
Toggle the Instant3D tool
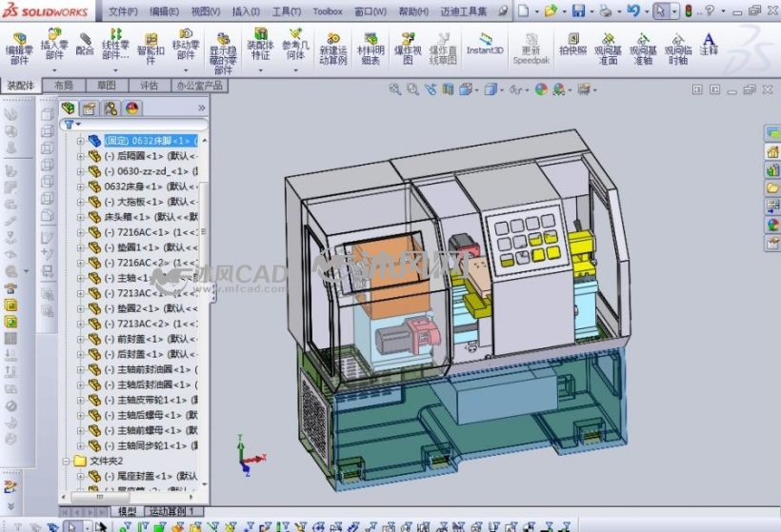click(485, 44)
